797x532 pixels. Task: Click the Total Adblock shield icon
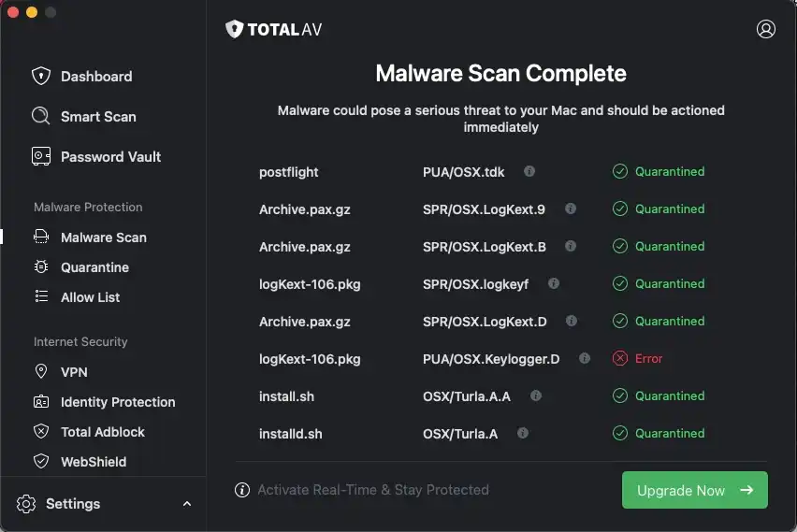pyautogui.click(x=40, y=431)
